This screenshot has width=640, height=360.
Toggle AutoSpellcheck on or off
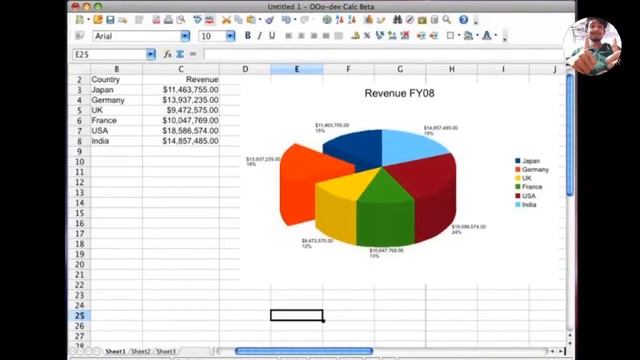click(x=210, y=20)
